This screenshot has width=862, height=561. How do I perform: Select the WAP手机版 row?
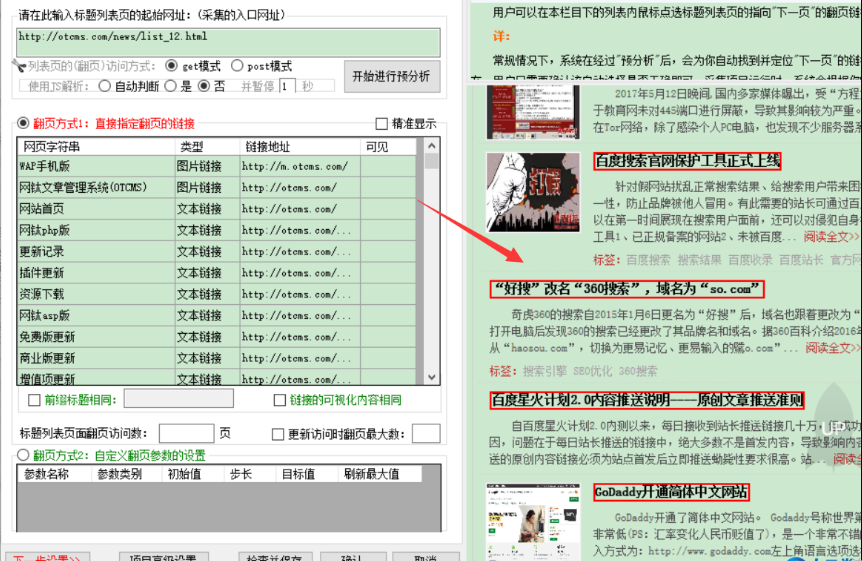tap(217, 166)
